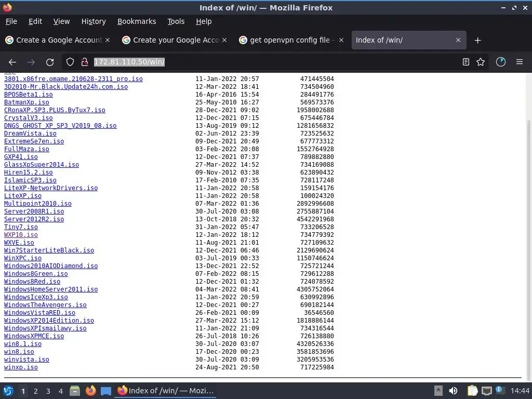Screen dimensions: 532x399
Task: Download BatmanXp.iso
Action: click(x=26, y=102)
